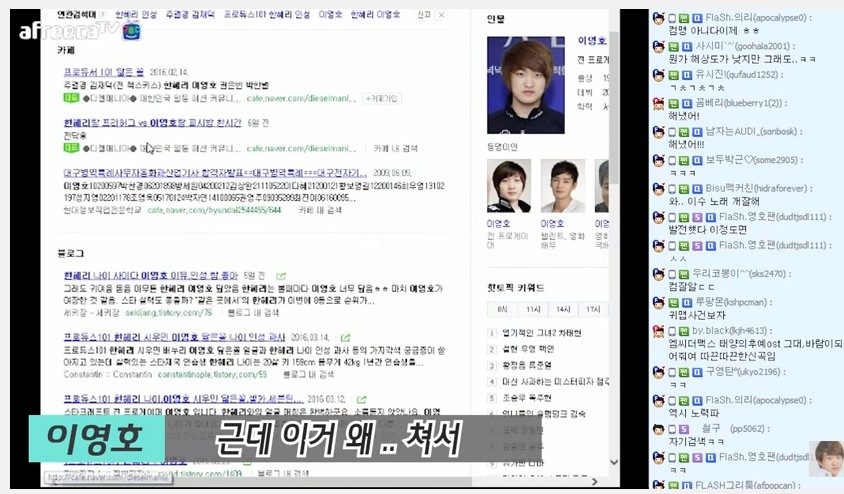Image resolution: width=844 pixels, height=494 pixels.
Task: Open 이영호 profile name link in 인물 panel
Action: (592, 41)
